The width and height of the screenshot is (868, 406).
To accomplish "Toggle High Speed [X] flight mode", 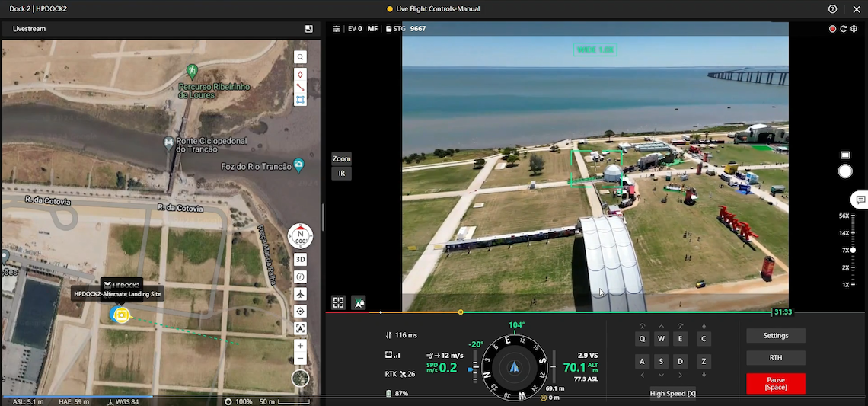I will click(x=672, y=394).
